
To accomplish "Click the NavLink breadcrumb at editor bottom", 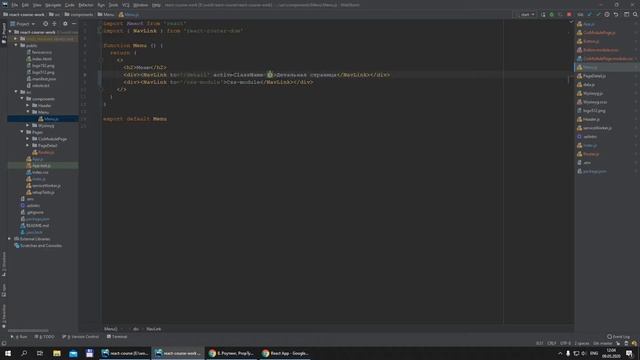I will coord(153,329).
